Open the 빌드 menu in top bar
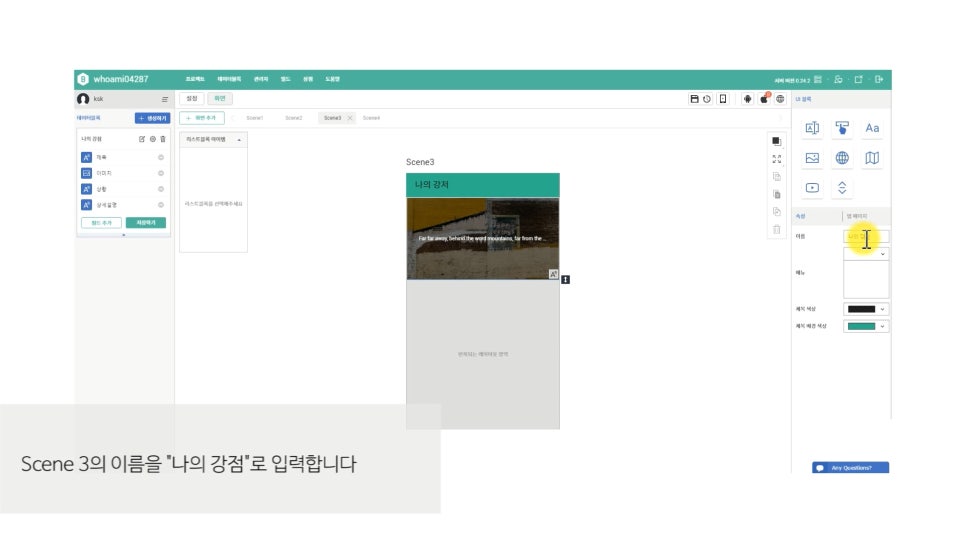Image resolution: width=966 pixels, height=543 pixels. tap(285, 79)
